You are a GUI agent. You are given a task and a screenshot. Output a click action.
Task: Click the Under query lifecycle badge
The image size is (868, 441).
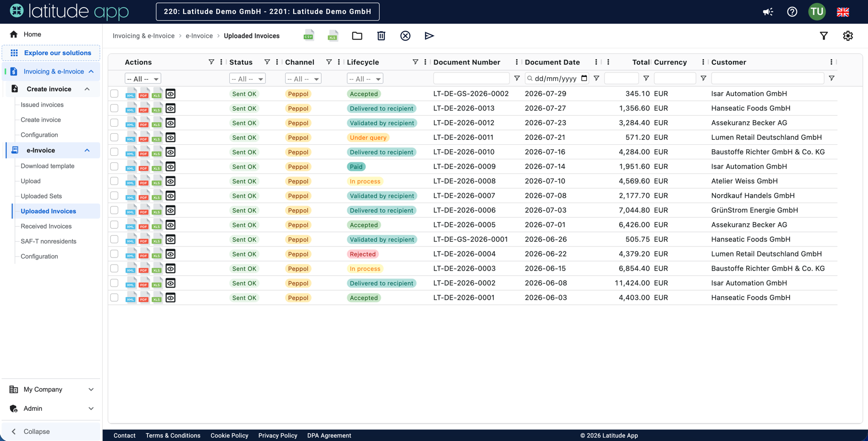(368, 137)
